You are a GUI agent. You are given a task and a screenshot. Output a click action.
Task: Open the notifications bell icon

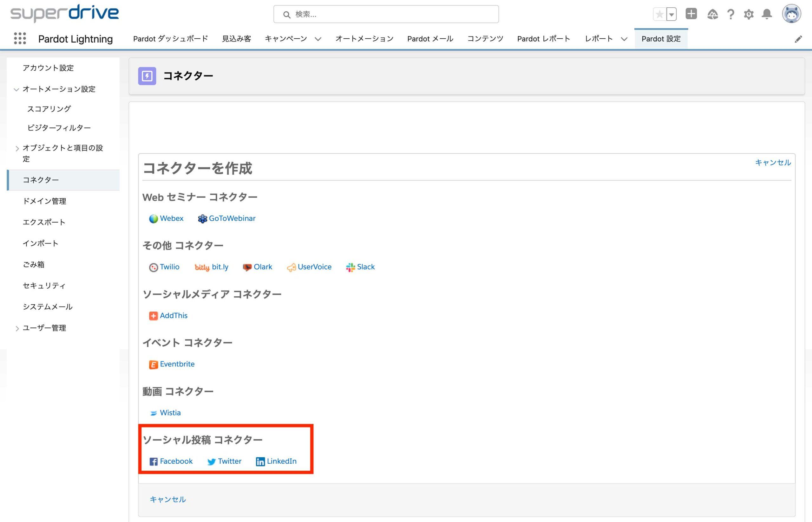767,14
